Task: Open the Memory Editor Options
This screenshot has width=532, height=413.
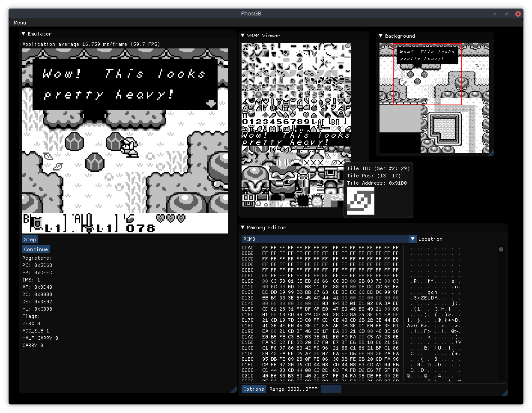Action: click(254, 389)
